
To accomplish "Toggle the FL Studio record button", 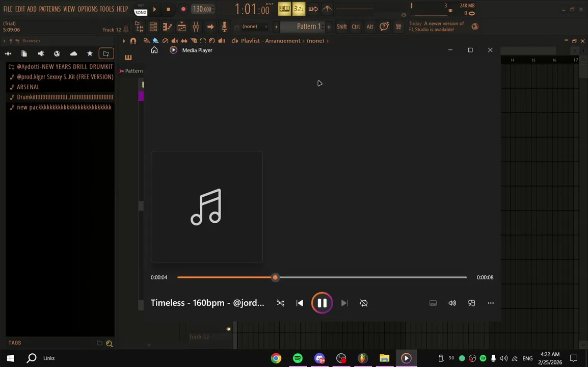I will coord(183,9).
